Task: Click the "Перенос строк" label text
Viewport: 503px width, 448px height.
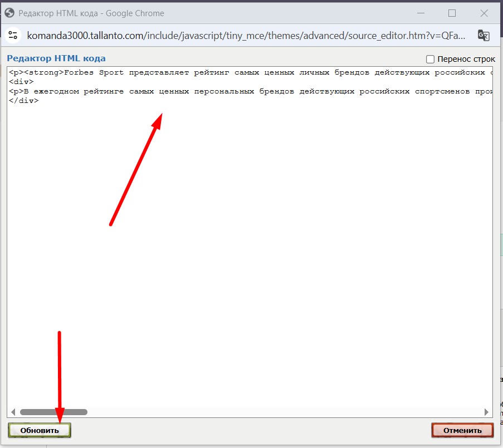Action: coord(466,59)
